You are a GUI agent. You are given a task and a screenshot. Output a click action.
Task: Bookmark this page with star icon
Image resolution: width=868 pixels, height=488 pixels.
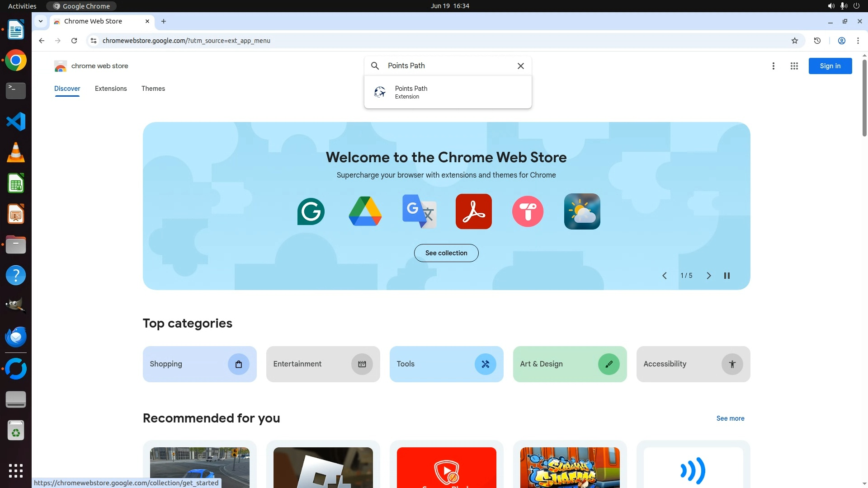[795, 41]
